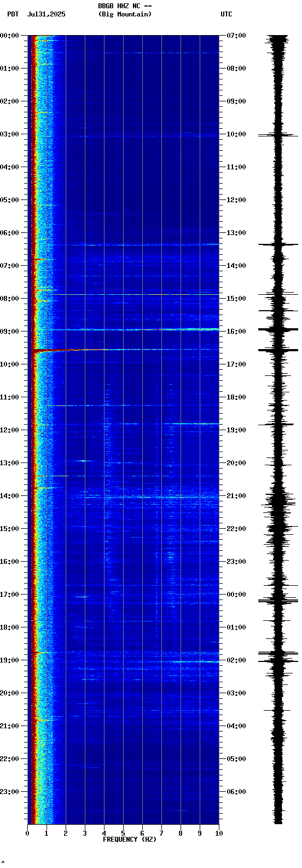This screenshot has width=302, height=868.
Task: Select the PDT "00:00" time tick label
Action: tap(9, 36)
